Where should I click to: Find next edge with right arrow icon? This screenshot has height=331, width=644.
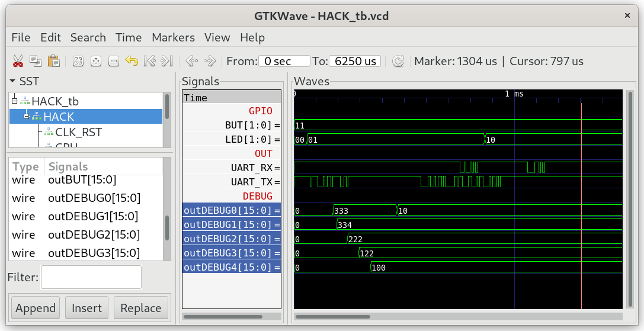pos(210,61)
